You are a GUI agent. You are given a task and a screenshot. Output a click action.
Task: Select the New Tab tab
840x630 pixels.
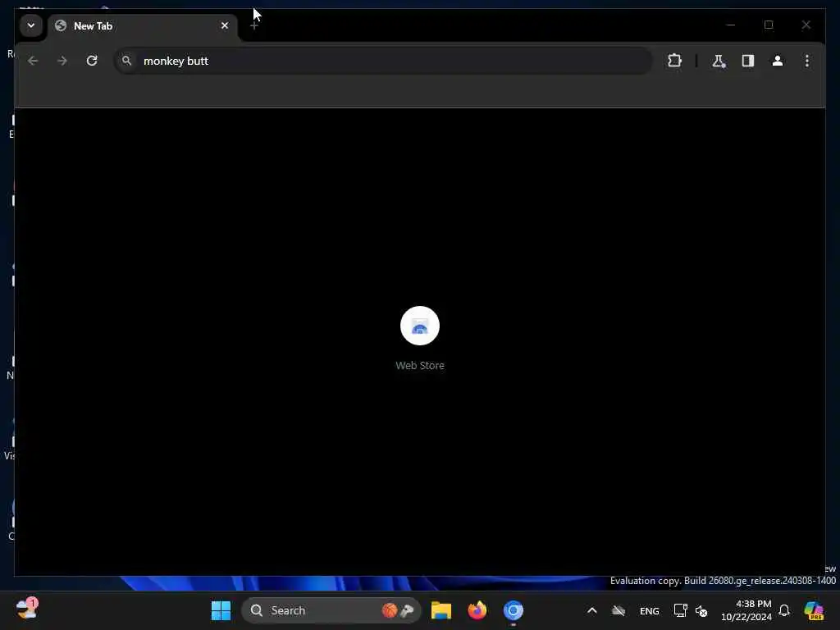143,25
